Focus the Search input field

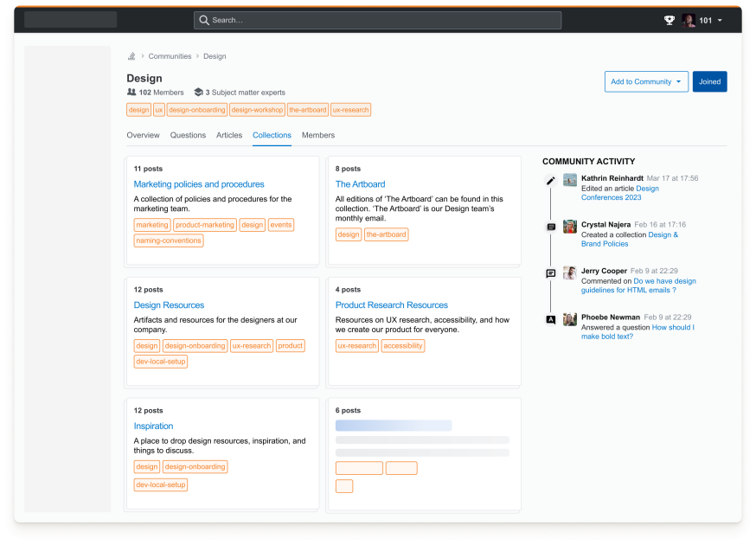(377, 20)
